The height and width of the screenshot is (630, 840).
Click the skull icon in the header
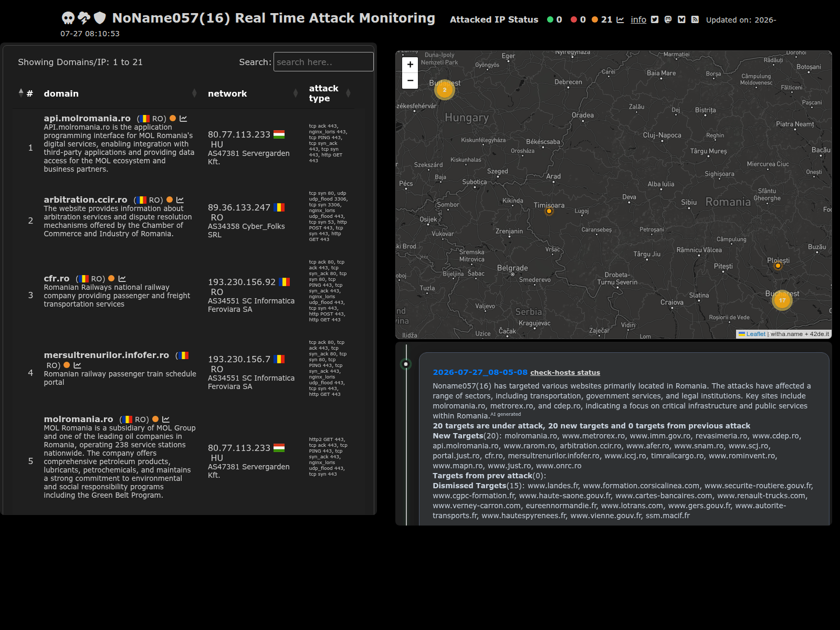pos(68,18)
